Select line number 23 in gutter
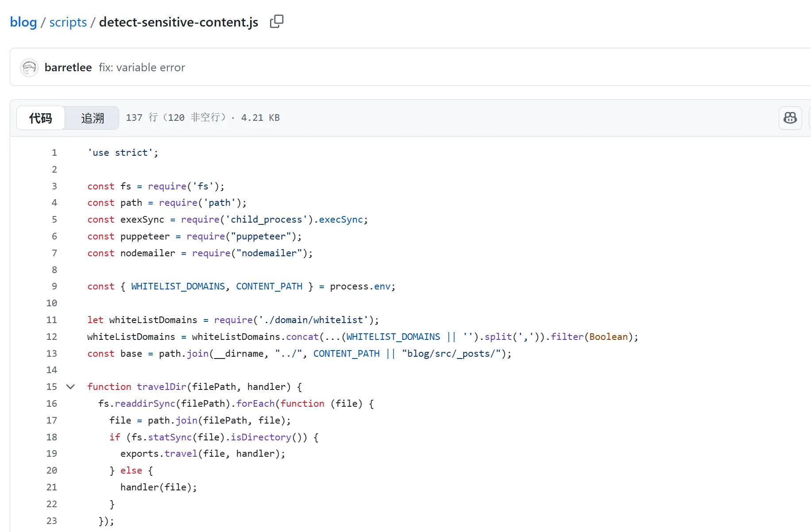 [52, 521]
